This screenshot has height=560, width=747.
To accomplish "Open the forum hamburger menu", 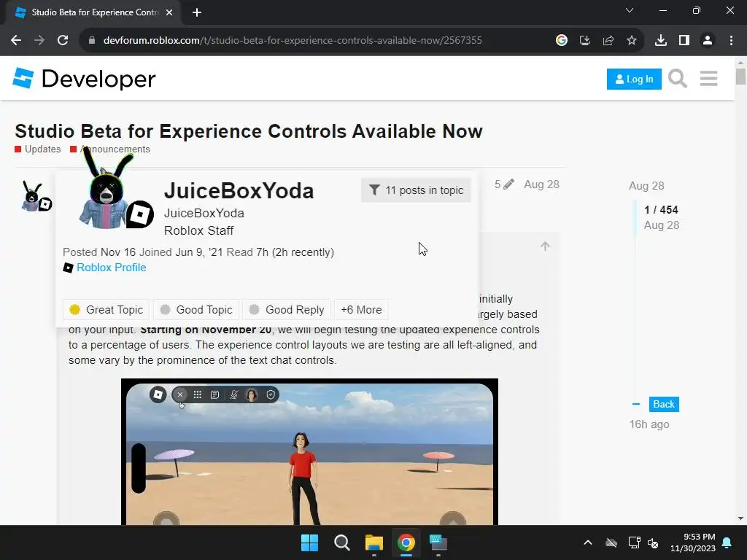I will pyautogui.click(x=709, y=79).
